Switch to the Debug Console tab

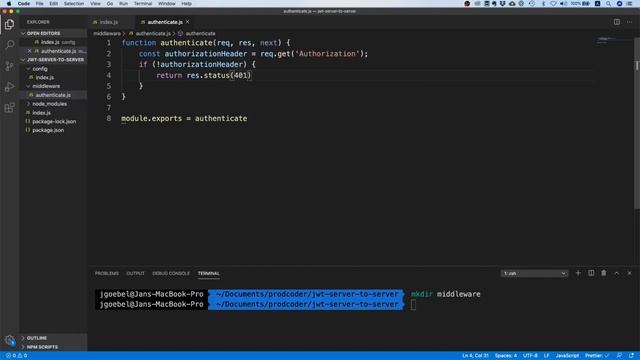(x=171, y=273)
